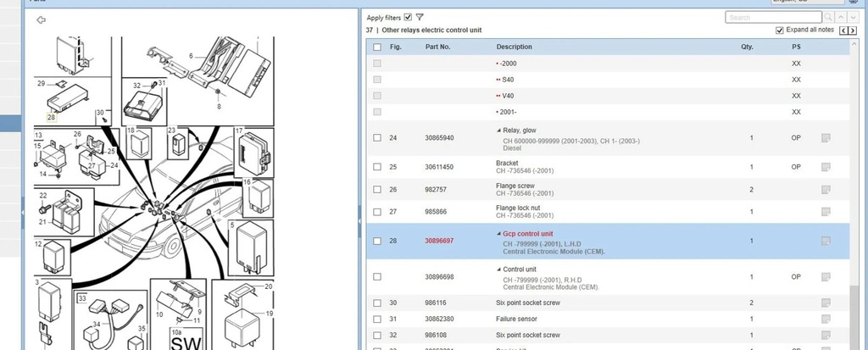Click the Part No. column header
The width and height of the screenshot is (868, 350).
438,47
